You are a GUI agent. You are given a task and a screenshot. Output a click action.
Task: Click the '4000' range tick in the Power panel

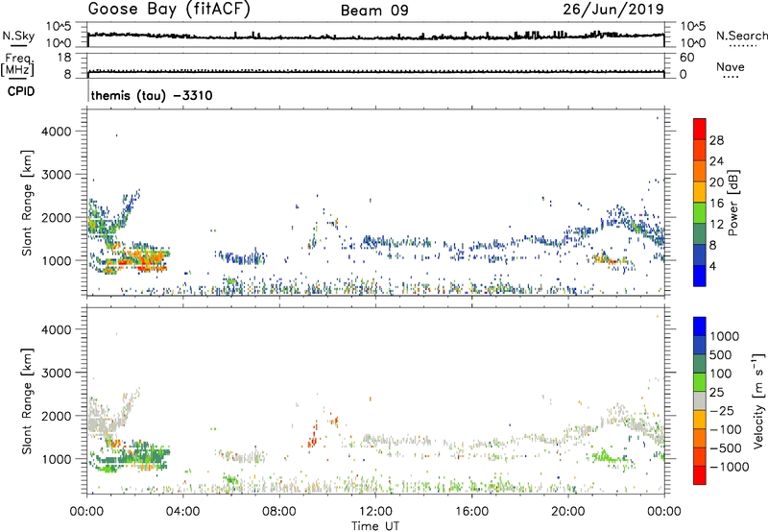click(x=56, y=132)
